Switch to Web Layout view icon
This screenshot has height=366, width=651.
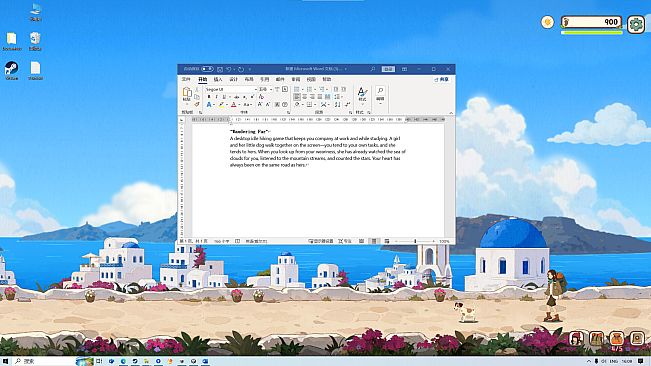pyautogui.click(x=387, y=241)
